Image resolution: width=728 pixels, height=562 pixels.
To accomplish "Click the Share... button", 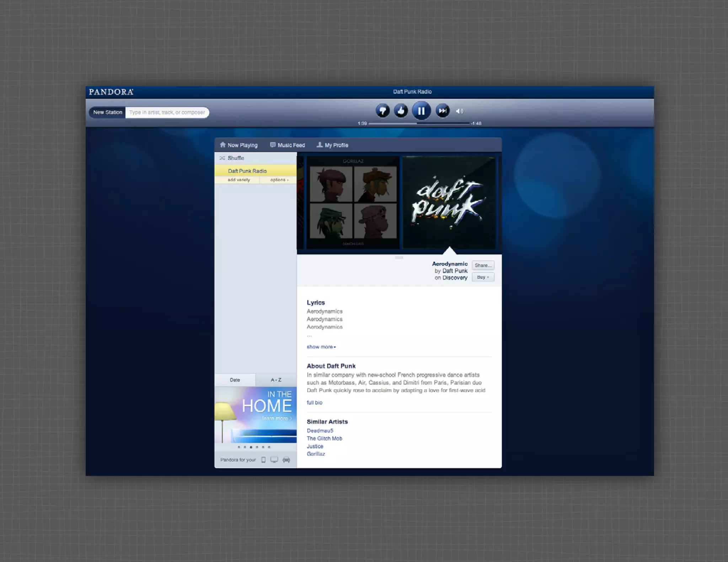I will click(x=483, y=265).
